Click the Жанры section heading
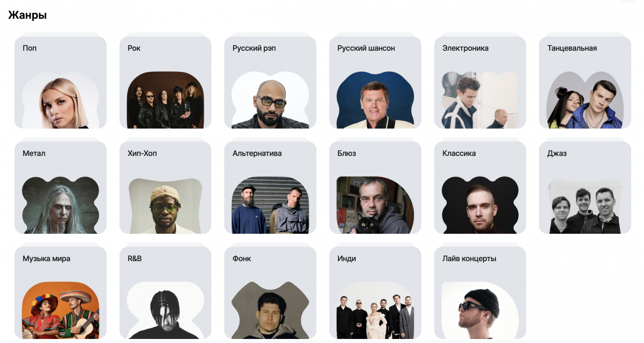 click(x=27, y=15)
